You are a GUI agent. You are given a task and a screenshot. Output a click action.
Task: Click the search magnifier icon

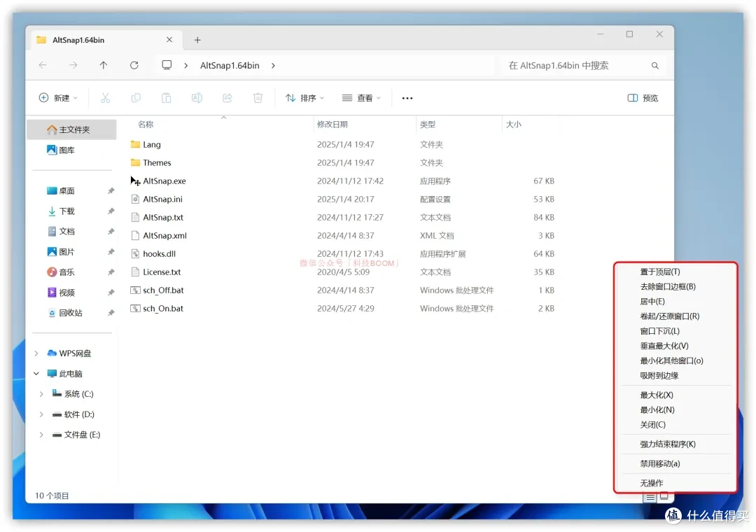coord(654,66)
